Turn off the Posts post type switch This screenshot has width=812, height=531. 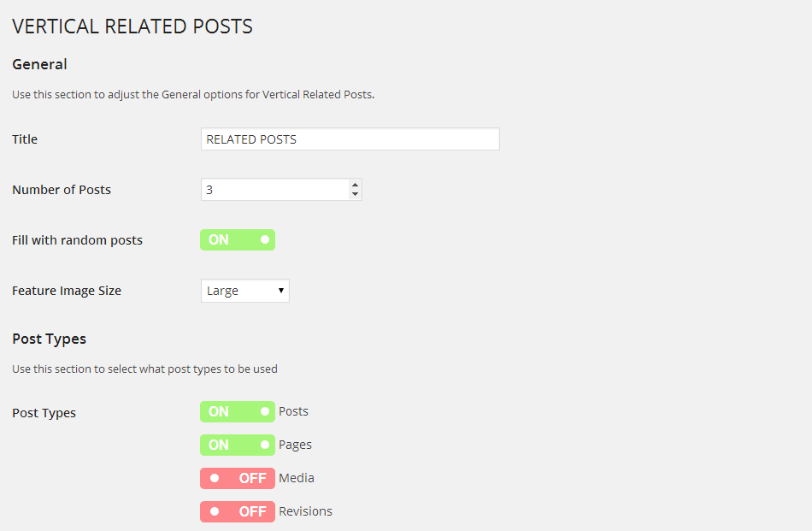(238, 411)
